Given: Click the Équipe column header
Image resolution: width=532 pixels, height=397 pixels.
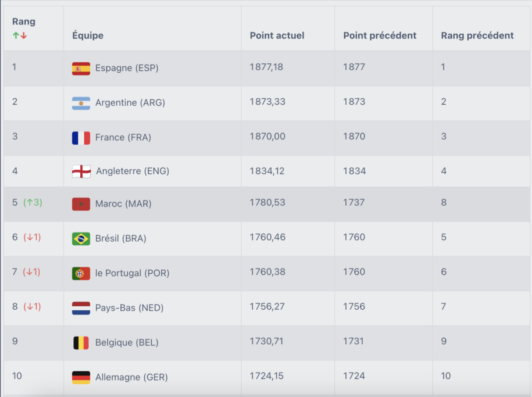Looking at the screenshot, I should coord(88,35).
